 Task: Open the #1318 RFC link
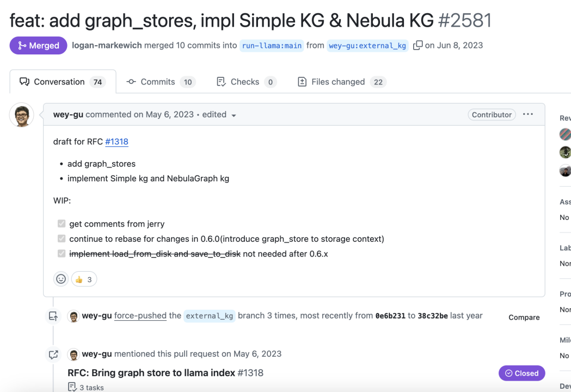[x=116, y=142]
